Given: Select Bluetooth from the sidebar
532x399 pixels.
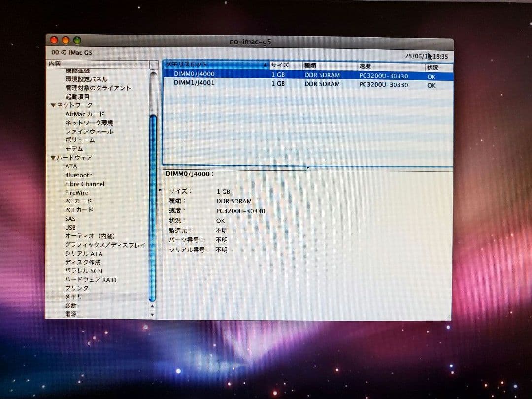Looking at the screenshot, I should 78,175.
